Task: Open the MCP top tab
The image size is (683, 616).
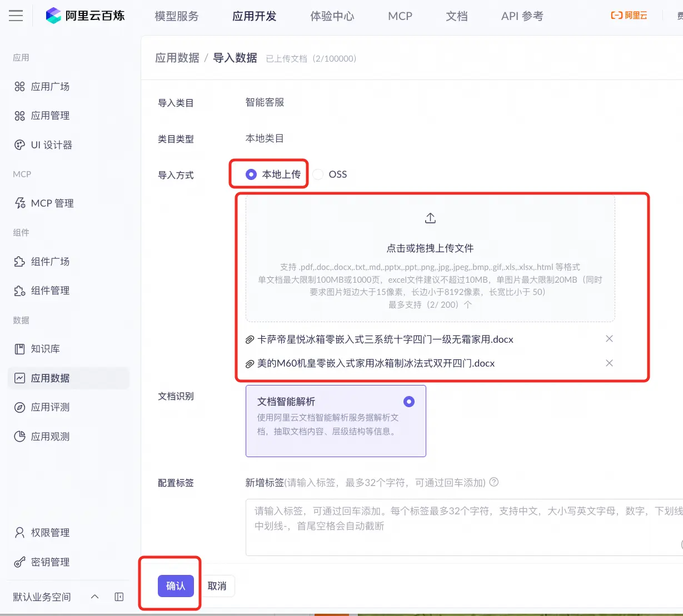Action: 400,16
